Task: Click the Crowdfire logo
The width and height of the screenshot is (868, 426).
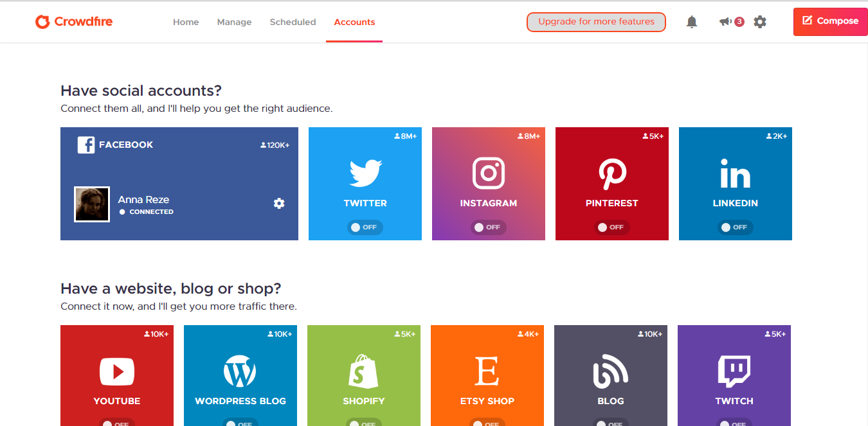Action: 74,22
